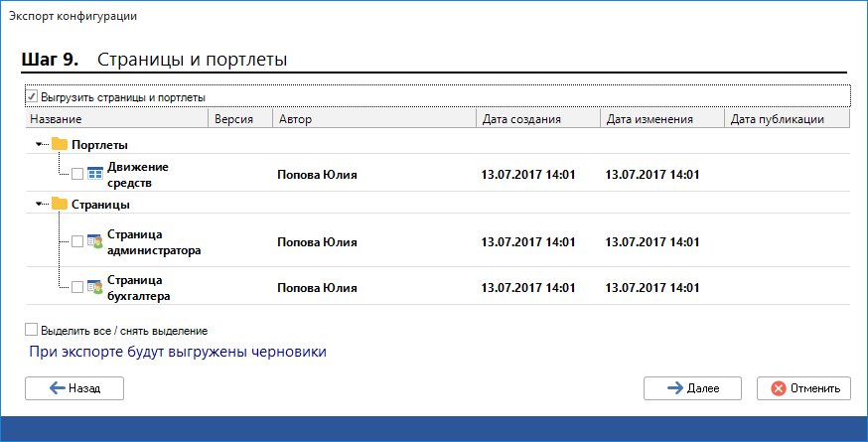The width and height of the screenshot is (868, 442).
Task: Sort by the Автор column header
Action: (x=373, y=119)
